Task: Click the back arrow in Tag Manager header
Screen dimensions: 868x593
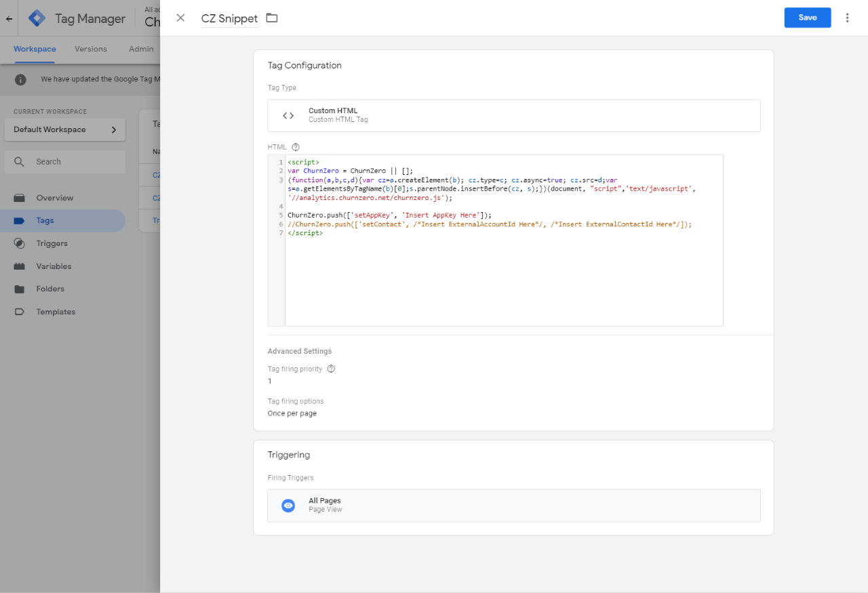Action: [x=9, y=19]
